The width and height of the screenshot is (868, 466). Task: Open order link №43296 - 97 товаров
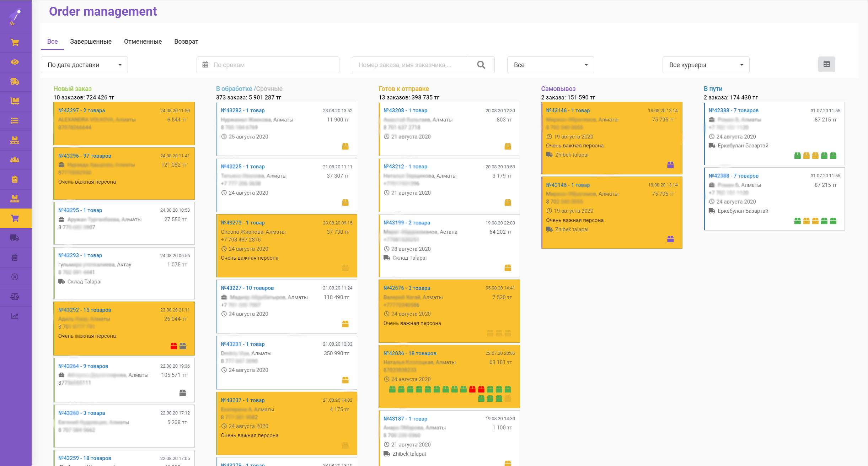coord(85,156)
